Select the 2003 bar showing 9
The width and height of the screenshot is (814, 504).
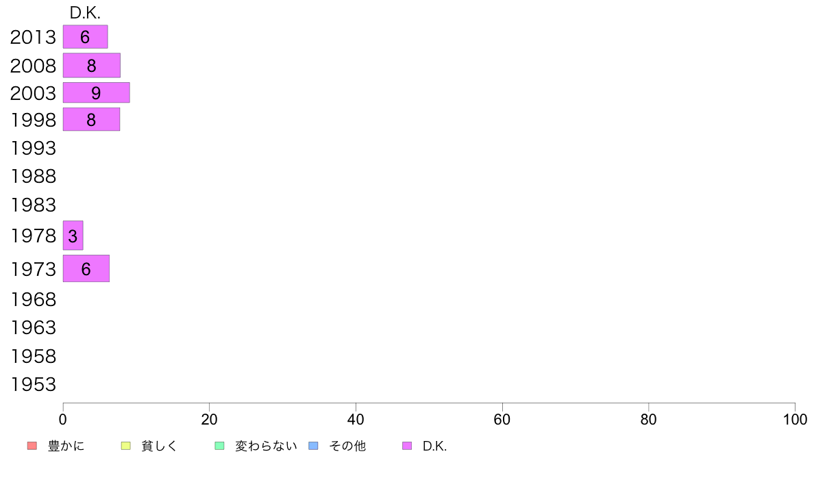96,93
